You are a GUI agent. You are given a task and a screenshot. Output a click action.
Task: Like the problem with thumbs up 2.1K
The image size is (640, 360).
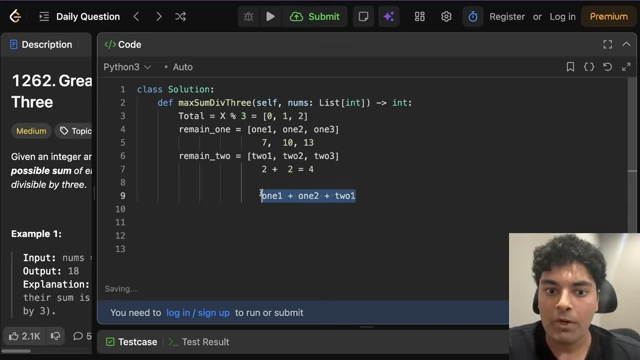[24, 336]
